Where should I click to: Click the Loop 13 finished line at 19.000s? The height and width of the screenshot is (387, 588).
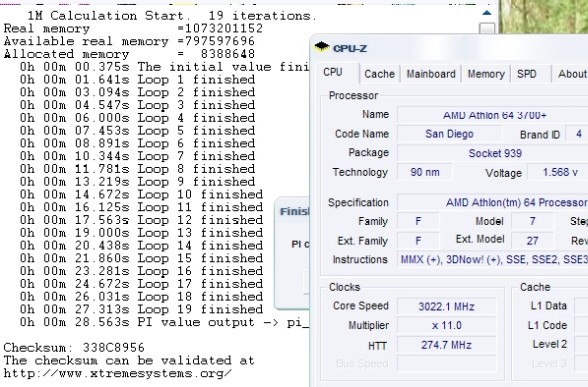141,233
